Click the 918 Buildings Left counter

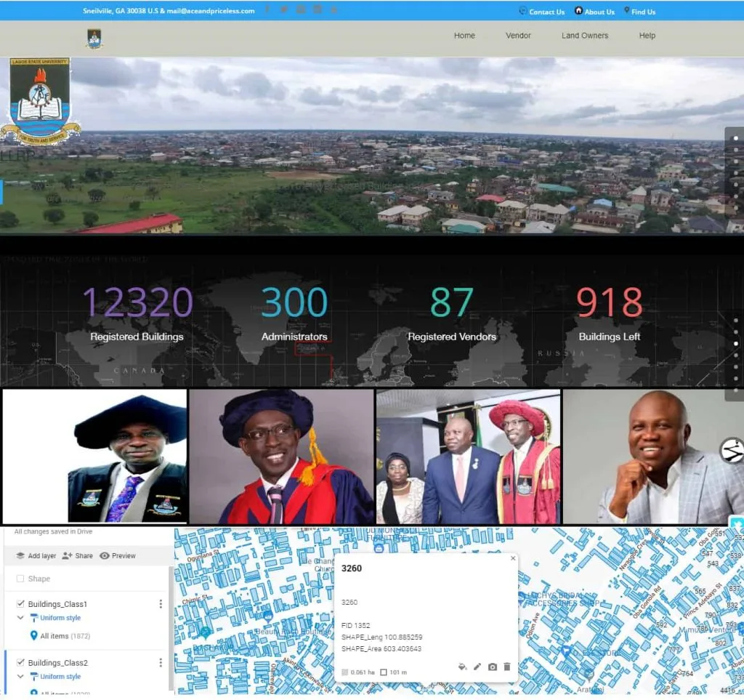[610, 313]
